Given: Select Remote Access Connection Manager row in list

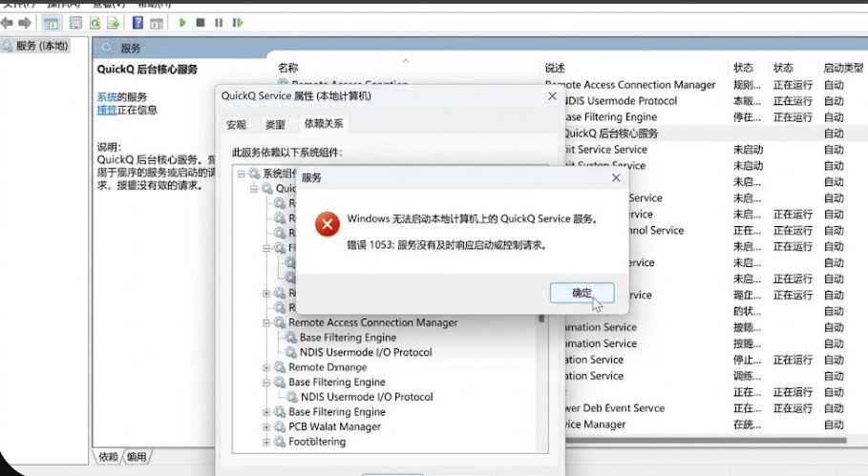Looking at the screenshot, I should (x=706, y=85).
